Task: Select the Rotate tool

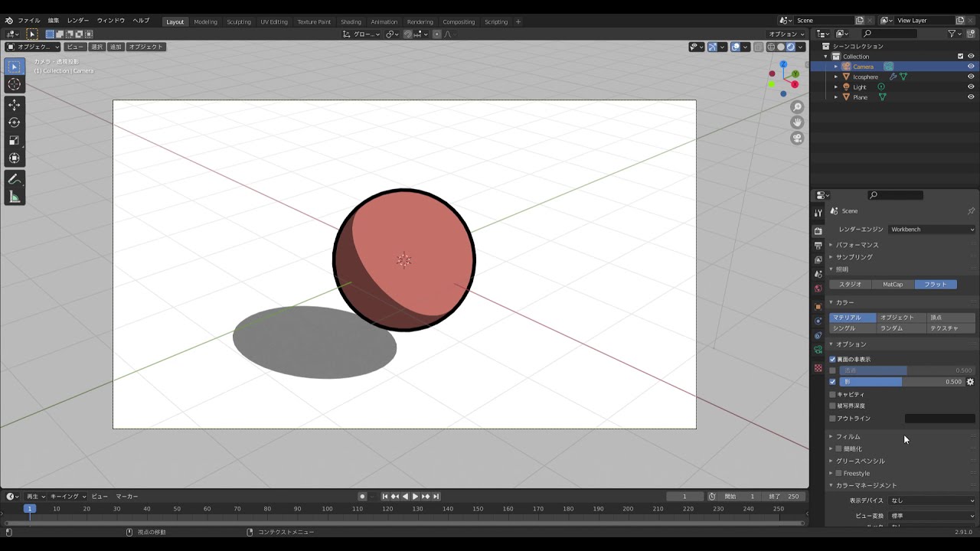Action: point(14,122)
